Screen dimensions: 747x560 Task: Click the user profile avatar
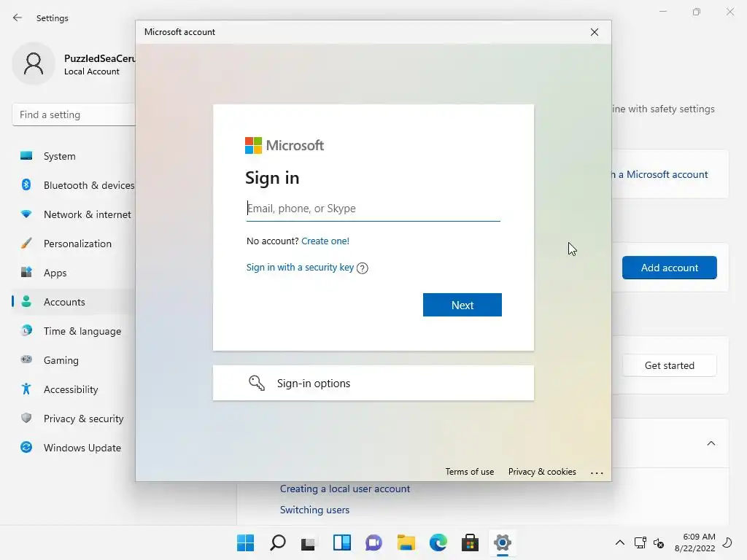pyautogui.click(x=34, y=64)
